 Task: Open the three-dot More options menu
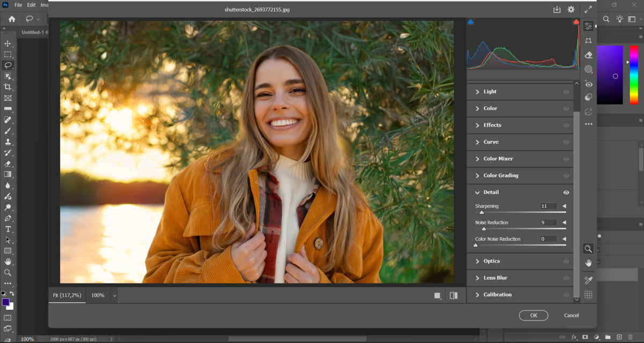[x=588, y=124]
